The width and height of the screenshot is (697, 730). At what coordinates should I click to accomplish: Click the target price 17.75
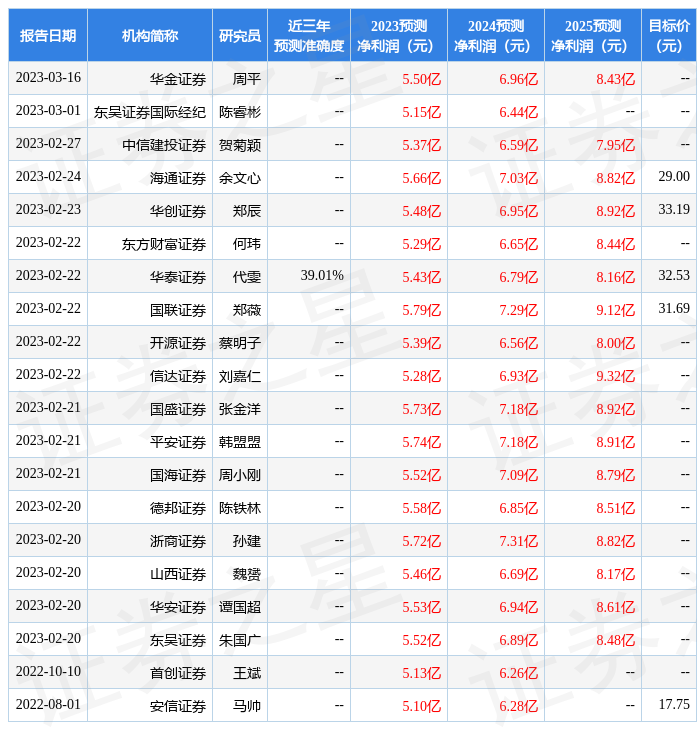point(674,704)
